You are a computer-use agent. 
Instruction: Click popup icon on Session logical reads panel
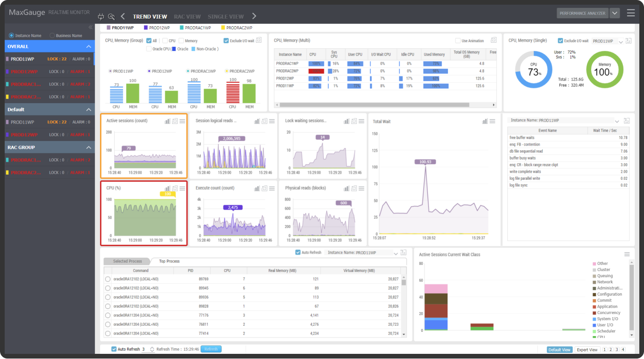(264, 121)
